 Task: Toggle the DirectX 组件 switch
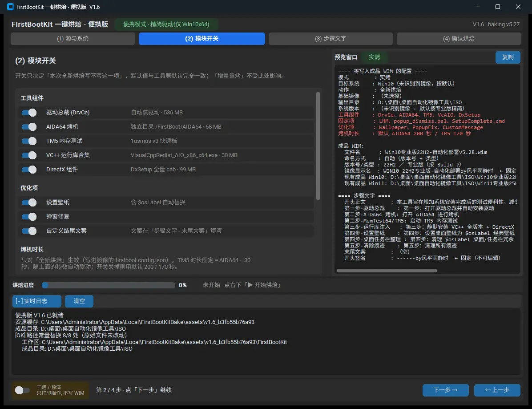coord(29,170)
